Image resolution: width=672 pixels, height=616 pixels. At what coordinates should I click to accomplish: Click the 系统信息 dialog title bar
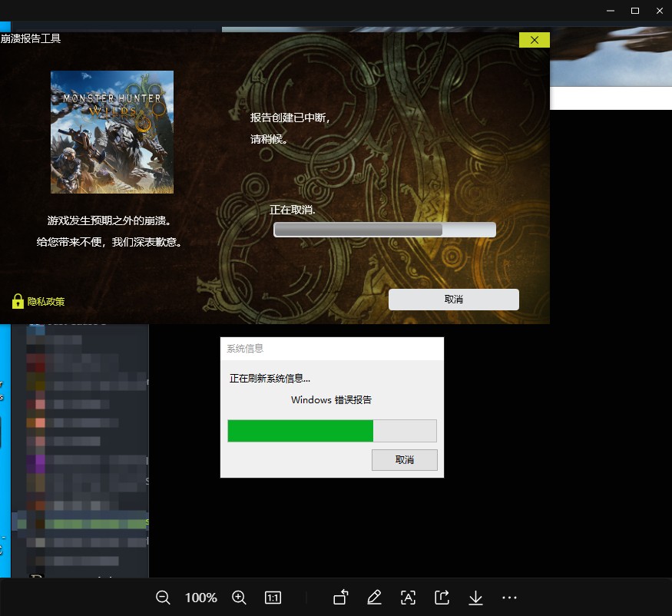tap(332, 348)
